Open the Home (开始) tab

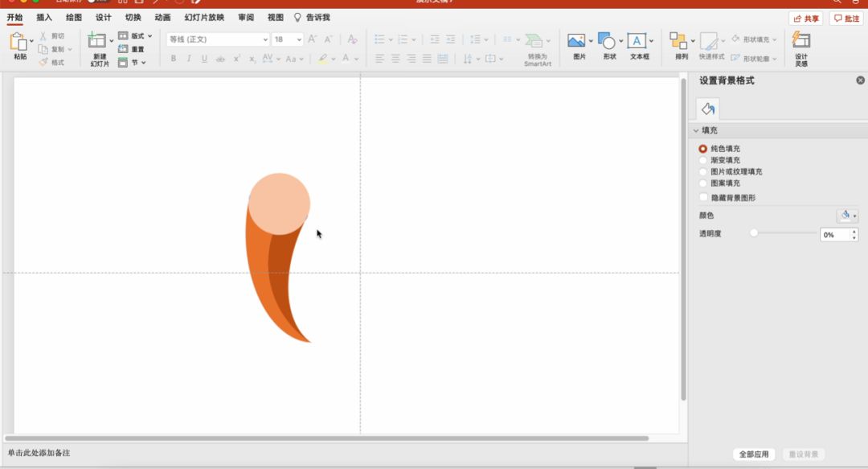point(15,17)
